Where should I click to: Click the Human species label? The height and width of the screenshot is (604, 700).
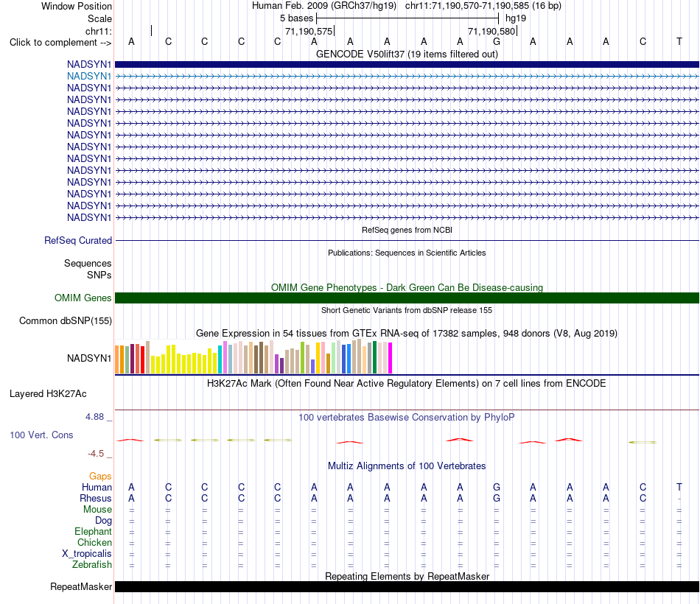97,487
